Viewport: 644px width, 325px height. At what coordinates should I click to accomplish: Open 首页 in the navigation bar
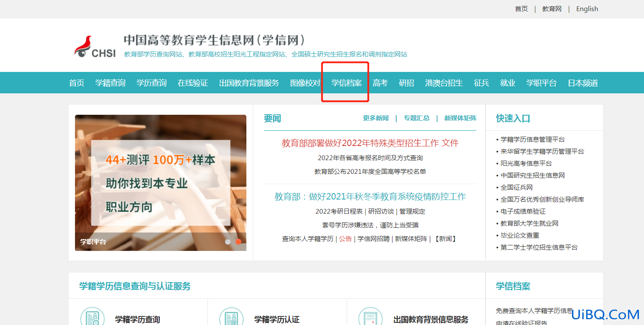pyautogui.click(x=77, y=83)
